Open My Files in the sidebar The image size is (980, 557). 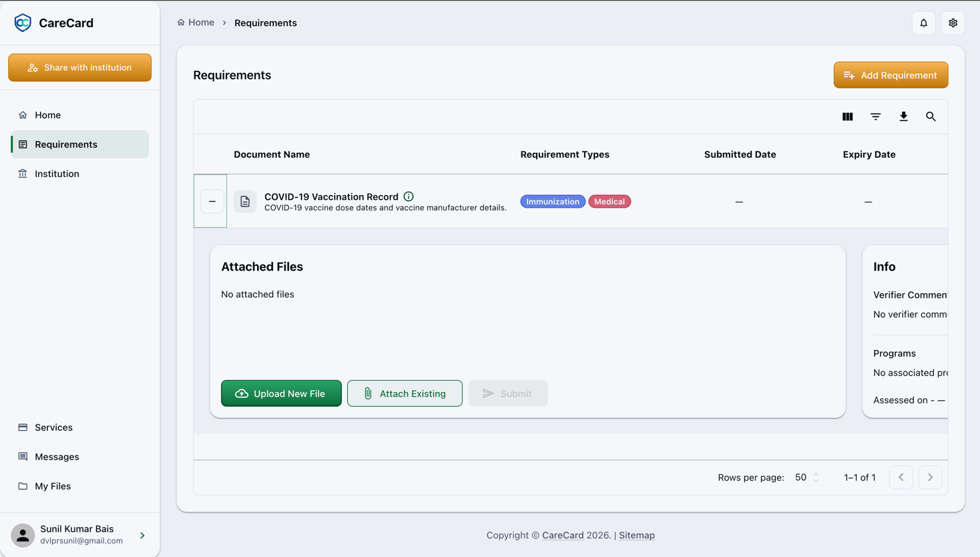tap(80, 486)
